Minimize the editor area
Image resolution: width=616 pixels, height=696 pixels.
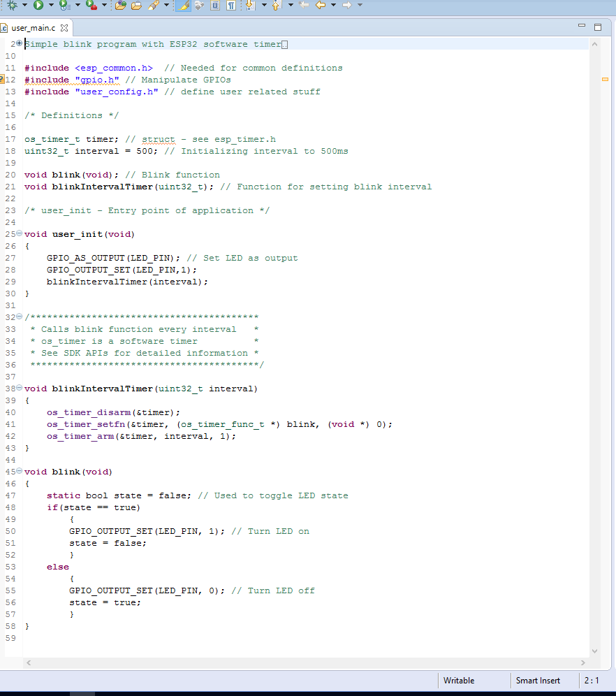(x=582, y=26)
